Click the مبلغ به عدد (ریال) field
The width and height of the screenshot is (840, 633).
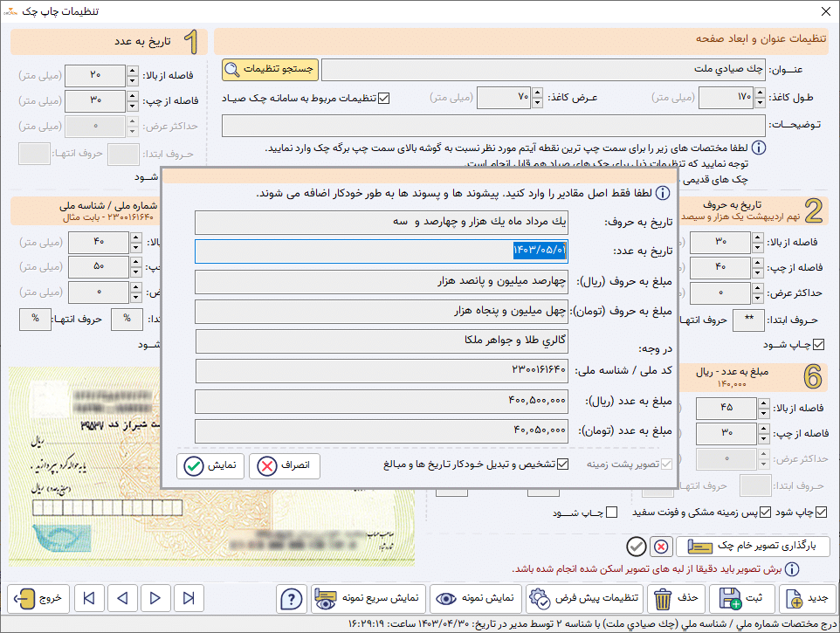(381, 402)
